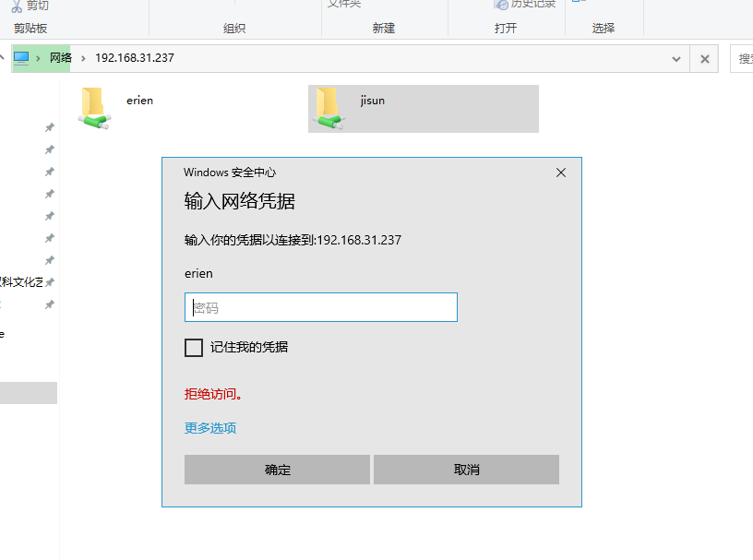
Task: Click the 组织 ribbon group label
Action: click(234, 29)
